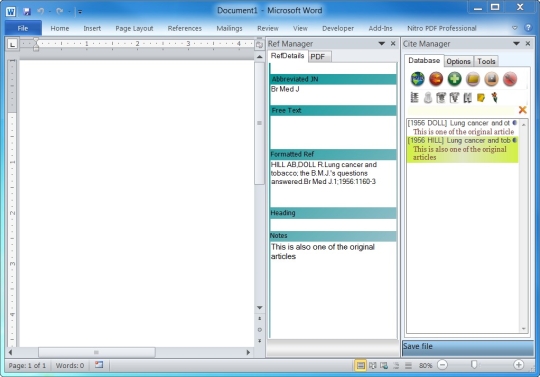Switch to Draft view in status bar
This screenshot has height=377, width=540.
click(x=408, y=365)
